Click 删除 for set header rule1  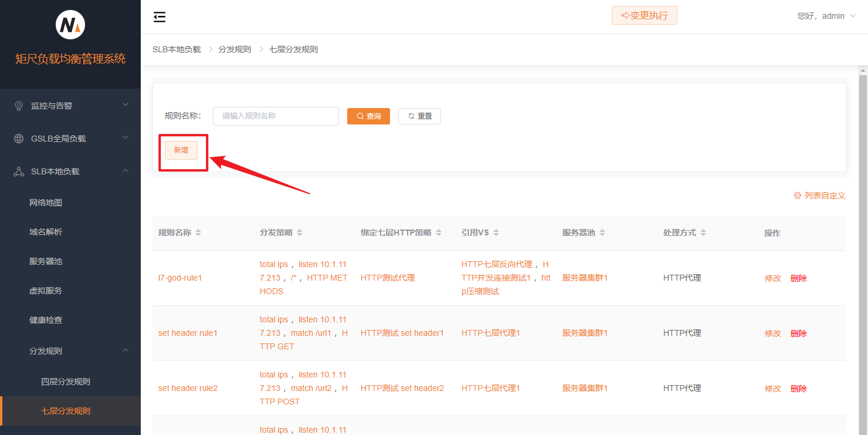pyautogui.click(x=798, y=333)
